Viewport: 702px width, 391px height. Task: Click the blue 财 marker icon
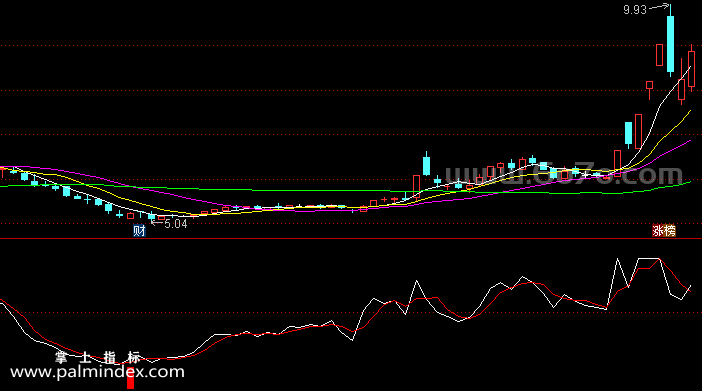pyautogui.click(x=139, y=231)
